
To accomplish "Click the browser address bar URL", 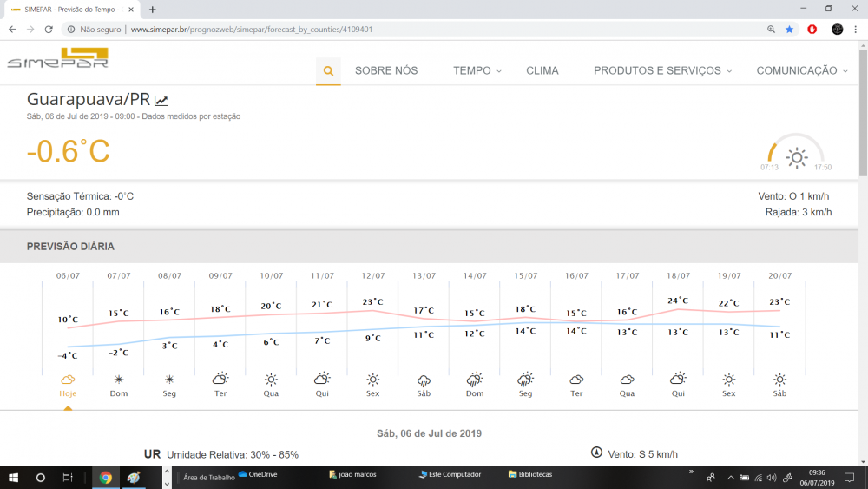I will 252,29.
